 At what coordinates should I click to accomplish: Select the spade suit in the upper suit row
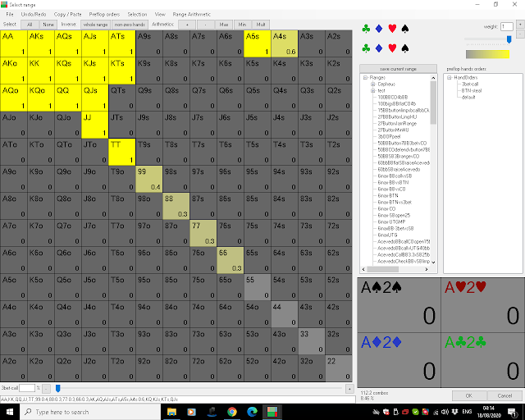click(404, 29)
